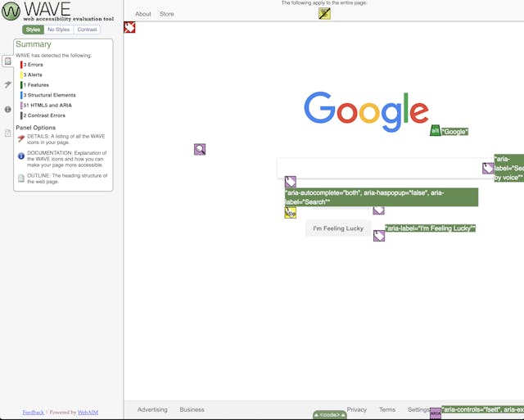The height and width of the screenshot is (420, 524).
Task: Open the About link
Action: pyautogui.click(x=143, y=14)
